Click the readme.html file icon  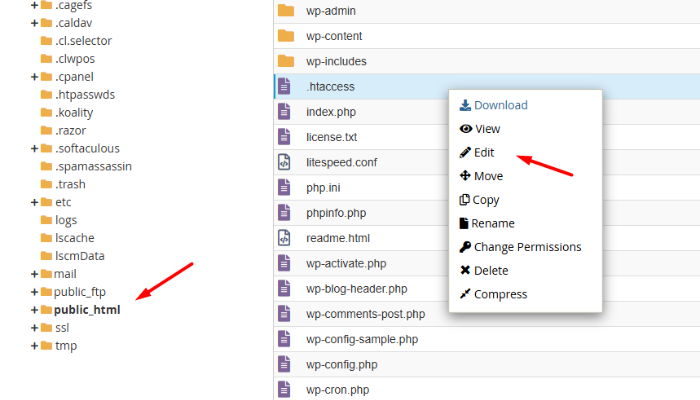(x=285, y=238)
